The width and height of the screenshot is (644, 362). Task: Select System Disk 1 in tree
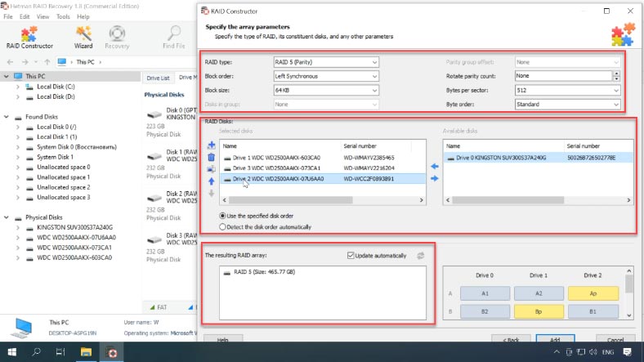(x=55, y=157)
